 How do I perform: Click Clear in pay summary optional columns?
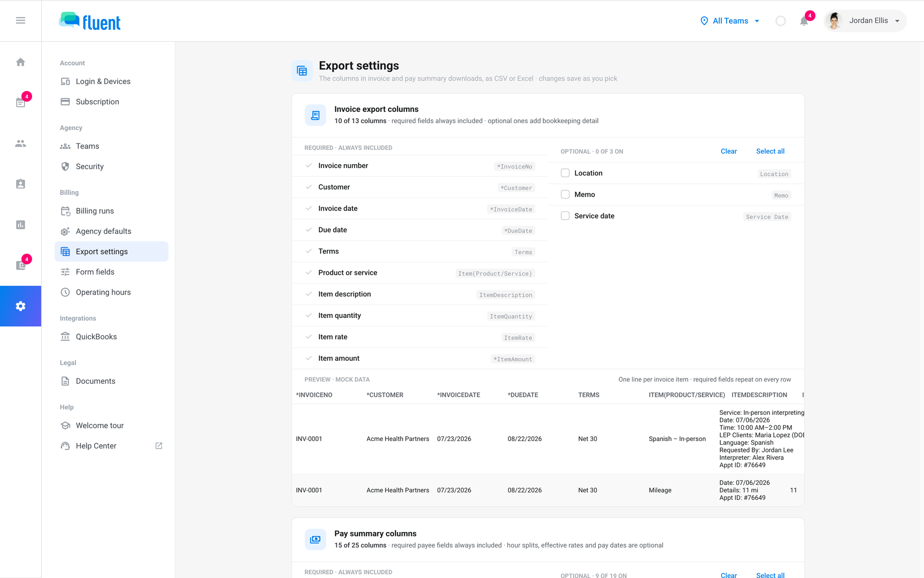[729, 575]
